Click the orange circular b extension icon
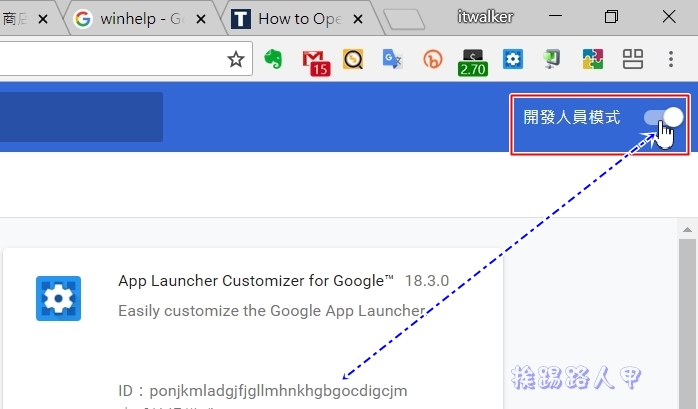This screenshot has width=698, height=409. 433,59
